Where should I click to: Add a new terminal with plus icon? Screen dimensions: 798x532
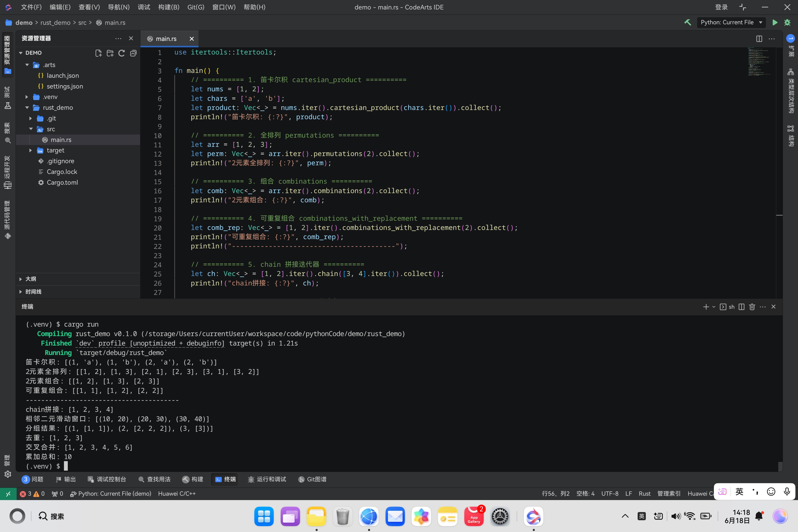point(706,307)
